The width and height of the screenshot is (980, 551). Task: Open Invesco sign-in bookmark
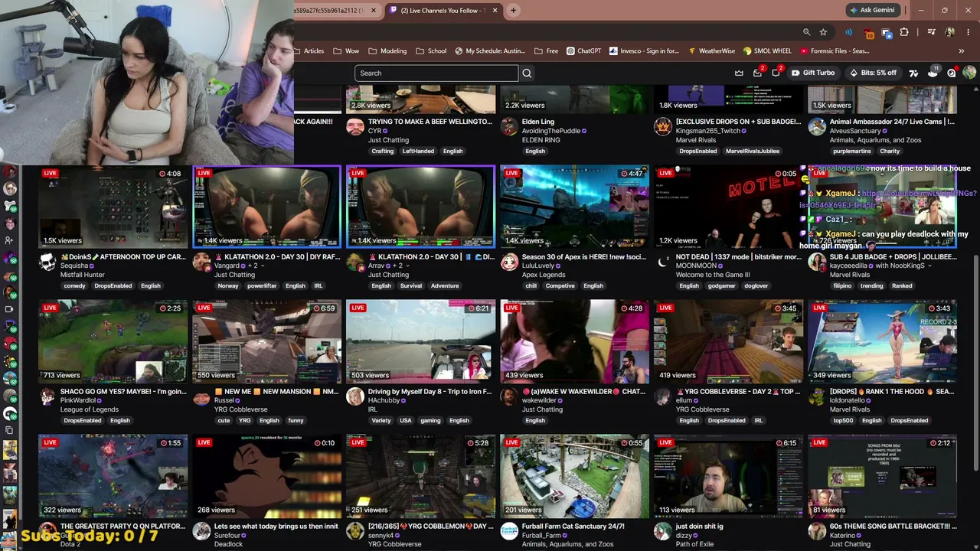click(x=644, y=51)
